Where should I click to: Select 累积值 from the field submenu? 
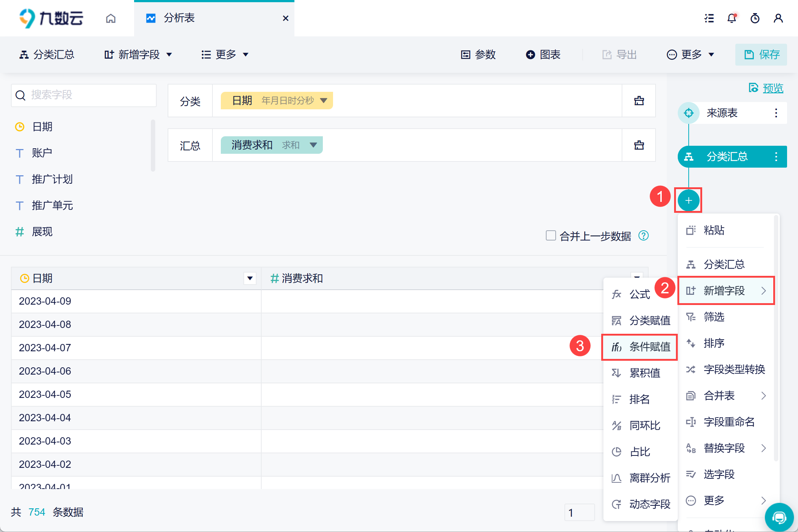[x=644, y=373]
